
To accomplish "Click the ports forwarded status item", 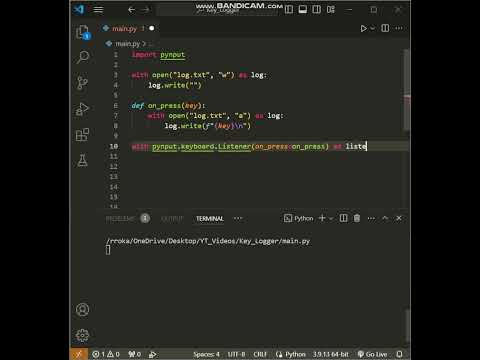I will [135, 354].
